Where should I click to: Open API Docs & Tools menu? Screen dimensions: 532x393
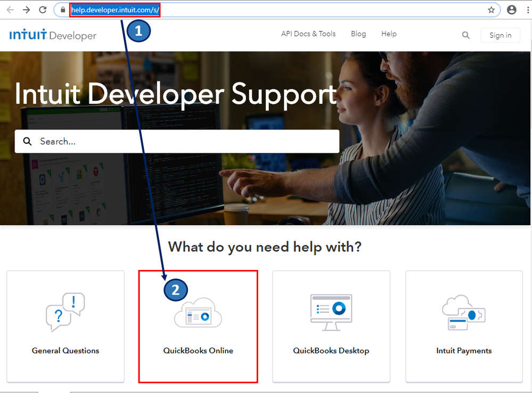coord(308,34)
